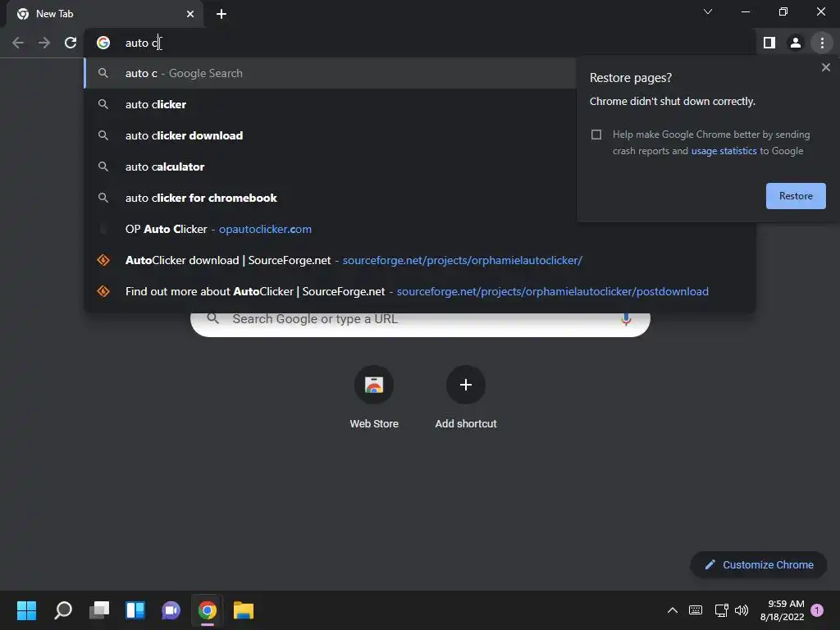Open the Chat taskbar icon

click(171, 610)
